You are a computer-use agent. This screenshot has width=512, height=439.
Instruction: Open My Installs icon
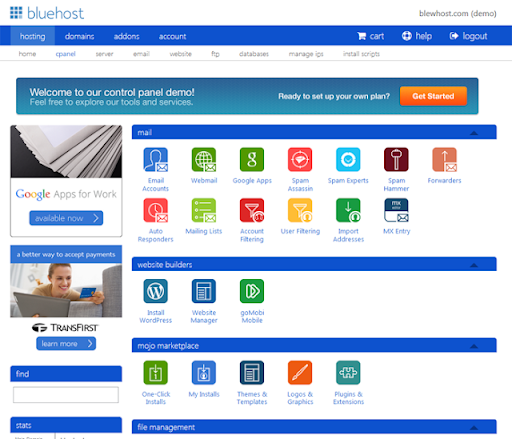coord(204,373)
